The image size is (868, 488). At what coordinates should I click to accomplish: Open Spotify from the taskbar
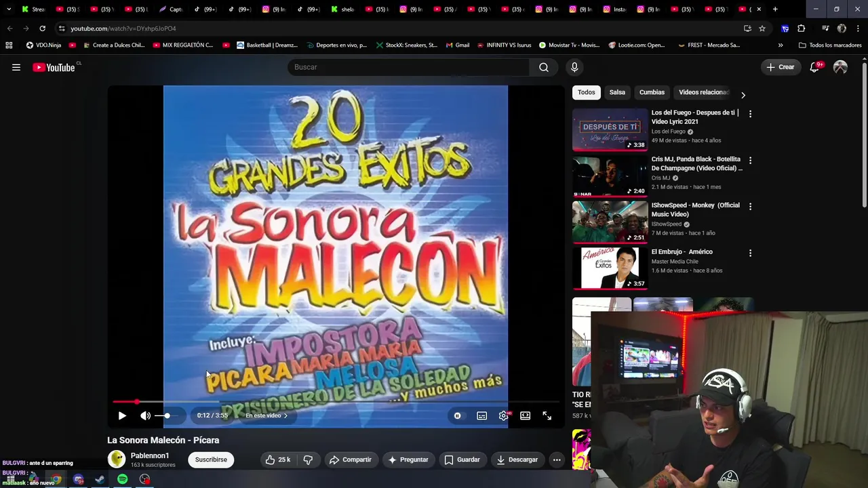point(122,479)
